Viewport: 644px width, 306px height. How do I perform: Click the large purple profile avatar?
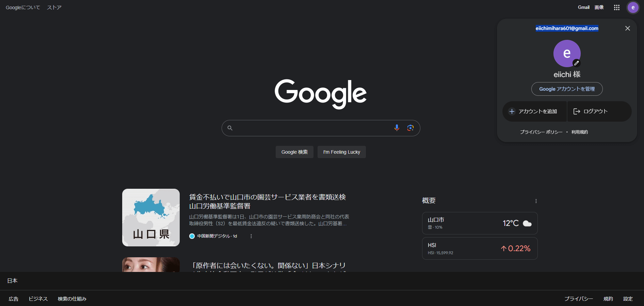point(567,53)
